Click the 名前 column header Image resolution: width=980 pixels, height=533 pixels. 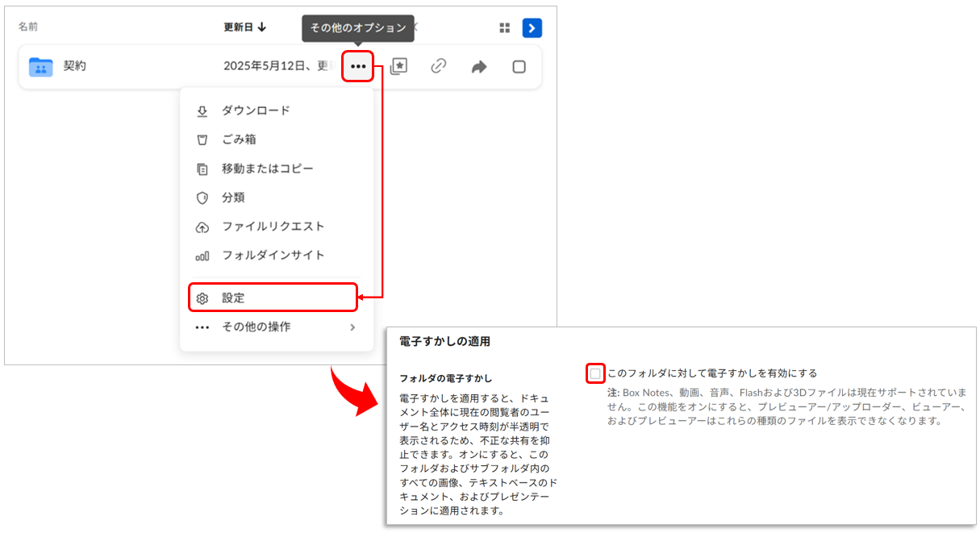(x=28, y=27)
